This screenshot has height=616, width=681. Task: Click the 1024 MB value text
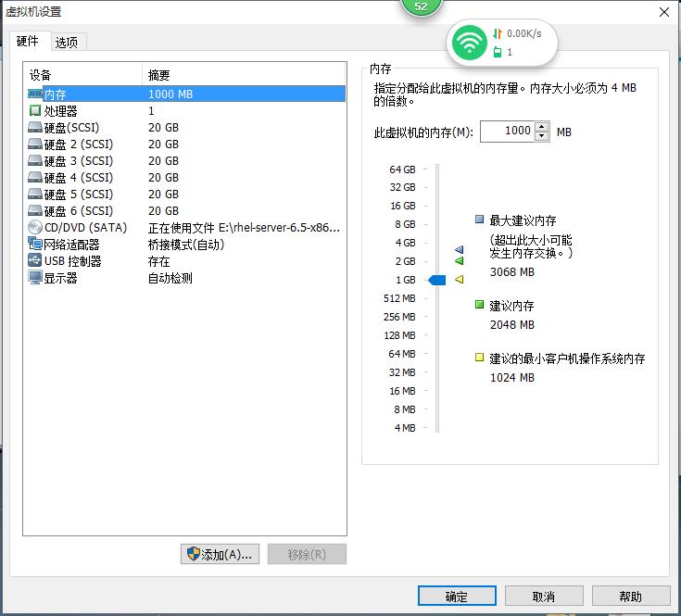coord(512,378)
